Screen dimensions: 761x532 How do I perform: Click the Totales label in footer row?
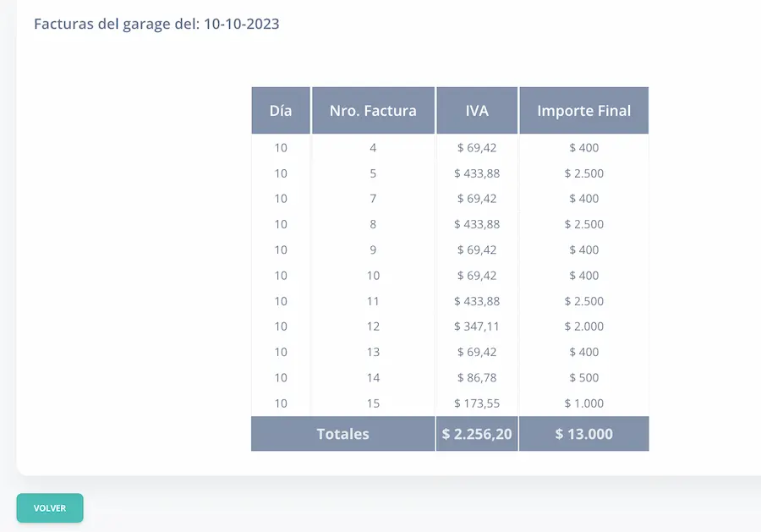(x=342, y=434)
